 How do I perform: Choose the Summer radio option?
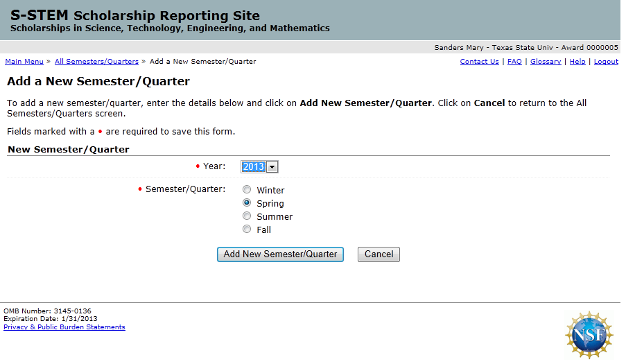tap(247, 216)
